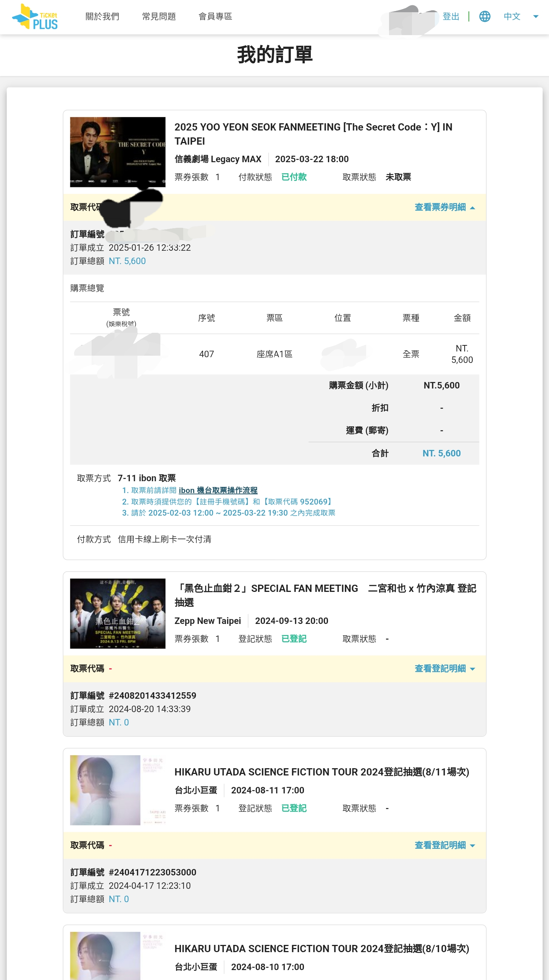Collapse 查看票券明細 for Yoo Yeon Seok order
The image size is (549, 980).
coord(445,207)
